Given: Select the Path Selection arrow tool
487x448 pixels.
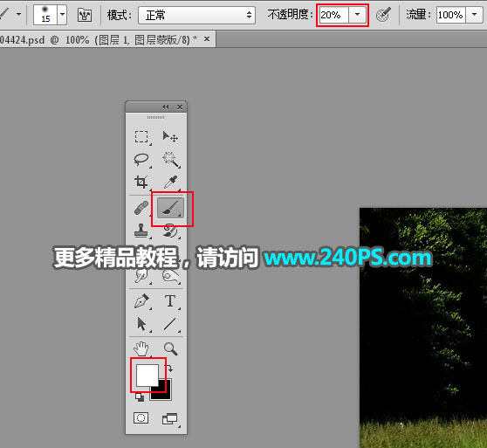Looking at the screenshot, I should (141, 324).
